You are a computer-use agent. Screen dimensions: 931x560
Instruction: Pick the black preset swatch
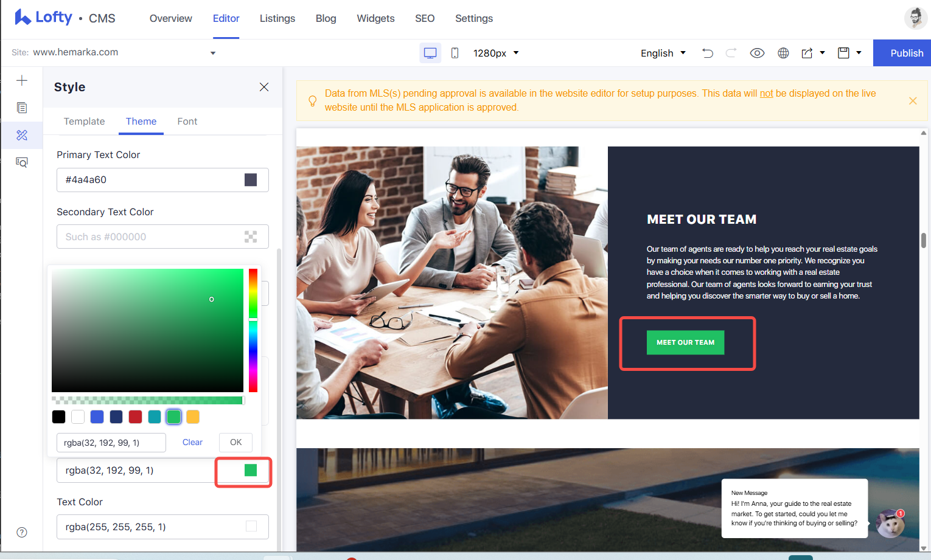(58, 417)
